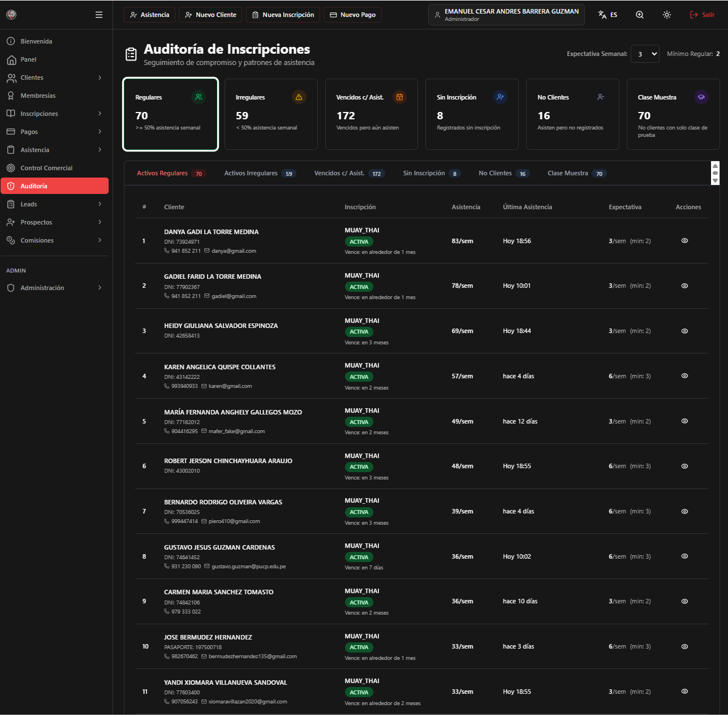Click the app logo in sidebar header
This screenshot has height=717, width=728.
[x=11, y=15]
